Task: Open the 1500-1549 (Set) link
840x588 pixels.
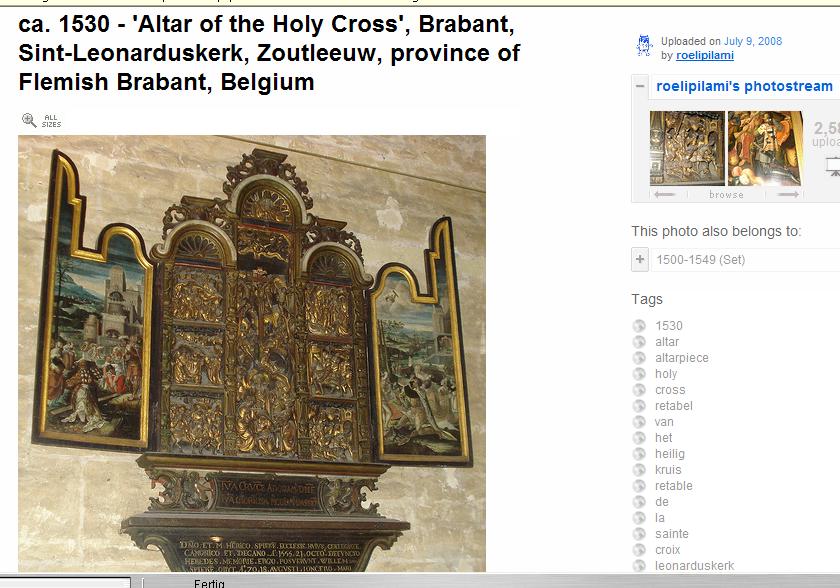Action: tap(700, 260)
